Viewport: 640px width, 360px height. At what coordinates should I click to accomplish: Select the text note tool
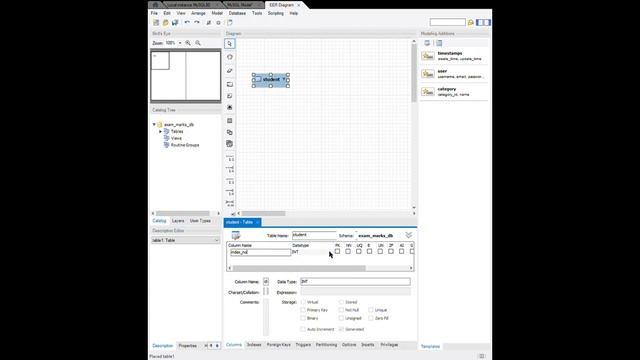tap(230, 96)
